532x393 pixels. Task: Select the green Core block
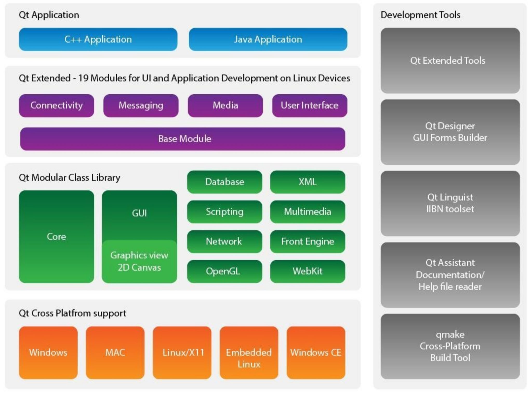pos(56,236)
